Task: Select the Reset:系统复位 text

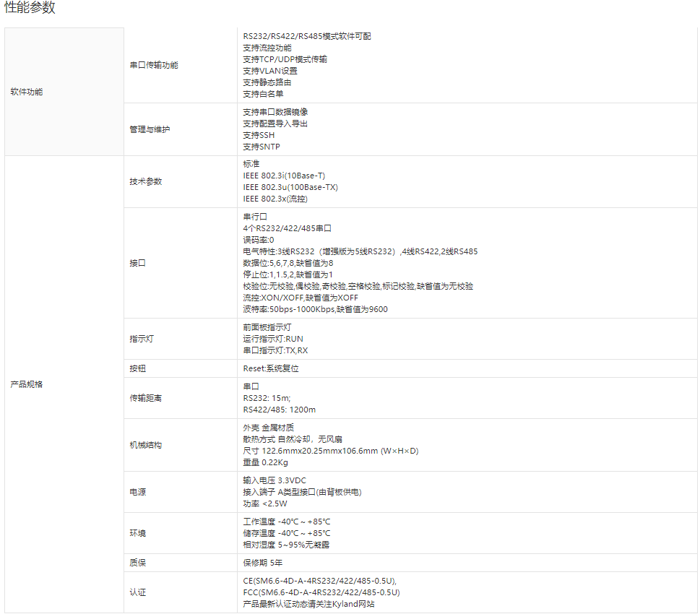Action: (x=270, y=368)
